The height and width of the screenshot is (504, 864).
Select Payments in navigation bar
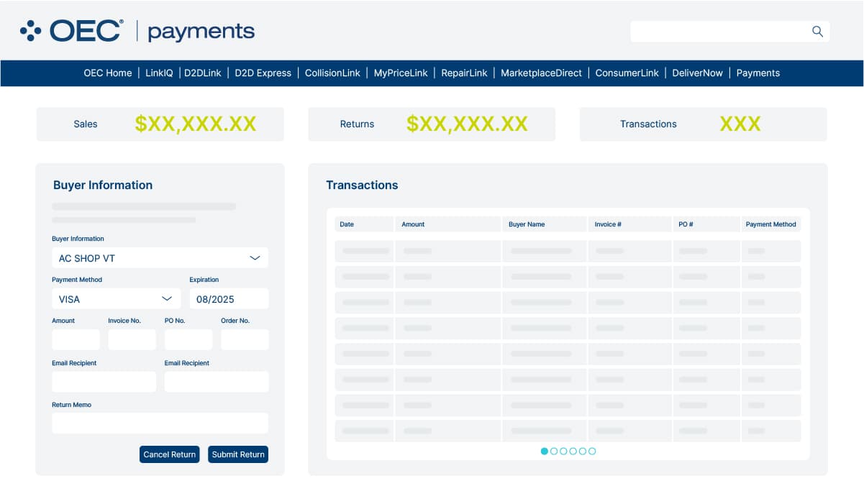(x=758, y=73)
